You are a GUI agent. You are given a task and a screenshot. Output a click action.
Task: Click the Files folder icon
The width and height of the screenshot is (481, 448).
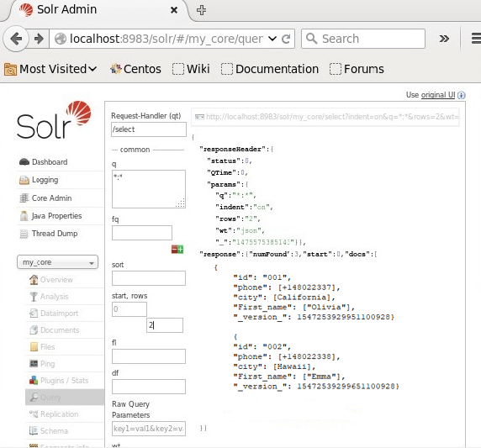tap(34, 347)
